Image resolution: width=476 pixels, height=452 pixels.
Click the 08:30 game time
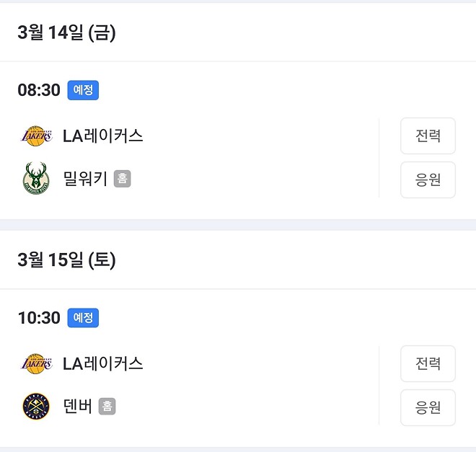(39, 90)
